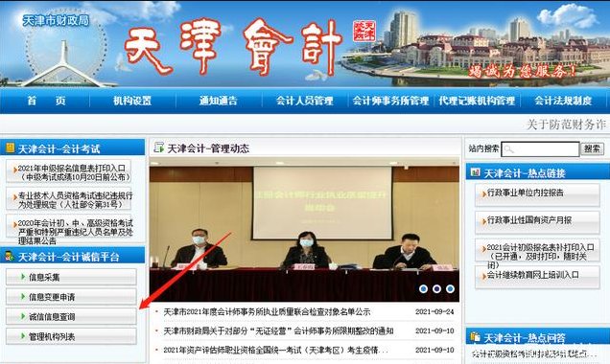Open 2021年资产评估师职业资格全国统一考试 news item
This screenshot has width=610, height=364.
pyautogui.click(x=275, y=350)
